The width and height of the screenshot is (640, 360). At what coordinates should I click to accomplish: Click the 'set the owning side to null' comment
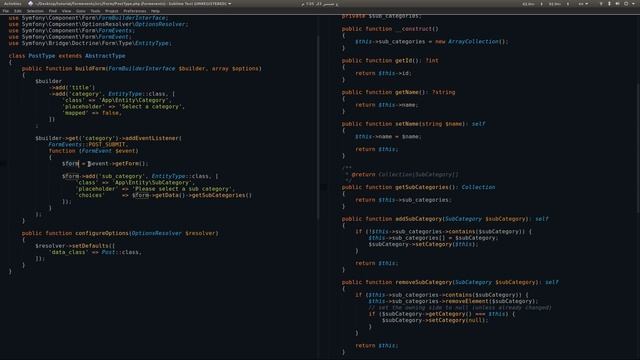[x=460, y=308]
